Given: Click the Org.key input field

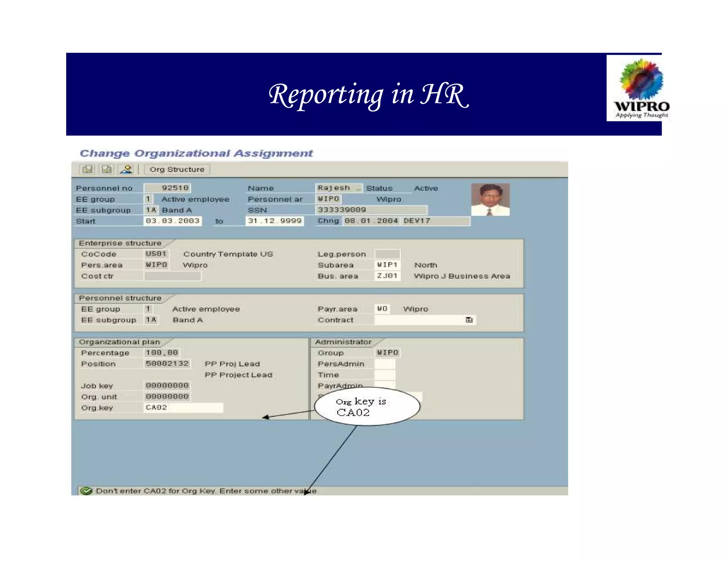Looking at the screenshot, I should [x=183, y=407].
